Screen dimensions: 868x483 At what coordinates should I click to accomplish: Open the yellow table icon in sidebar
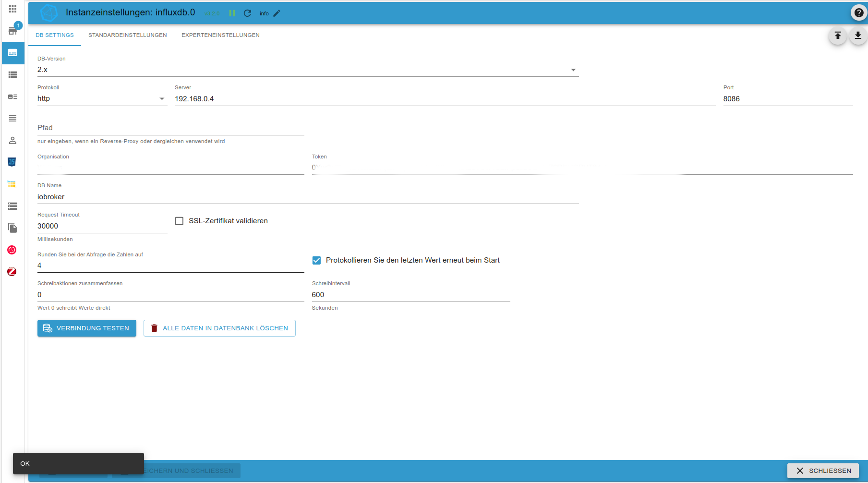[x=12, y=184]
